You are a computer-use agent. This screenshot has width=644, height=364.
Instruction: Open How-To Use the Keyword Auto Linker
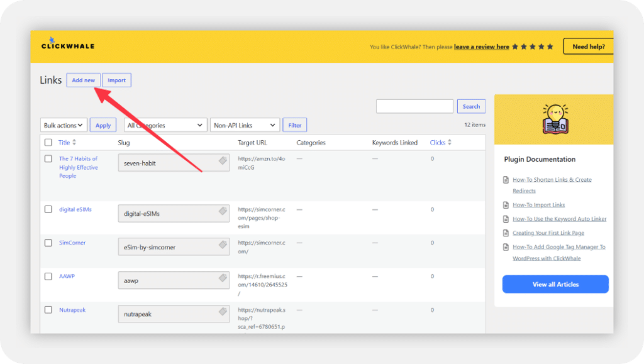coord(559,219)
